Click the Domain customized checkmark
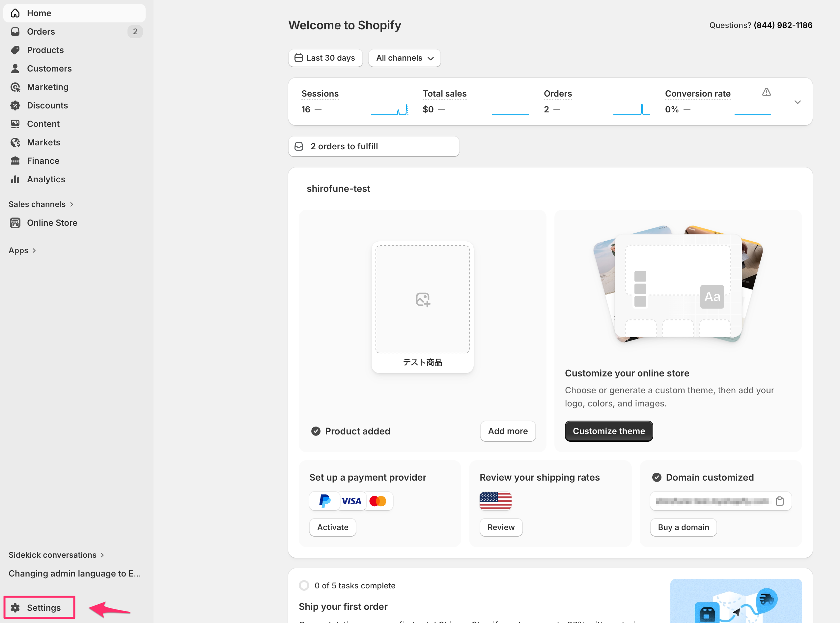 click(657, 477)
